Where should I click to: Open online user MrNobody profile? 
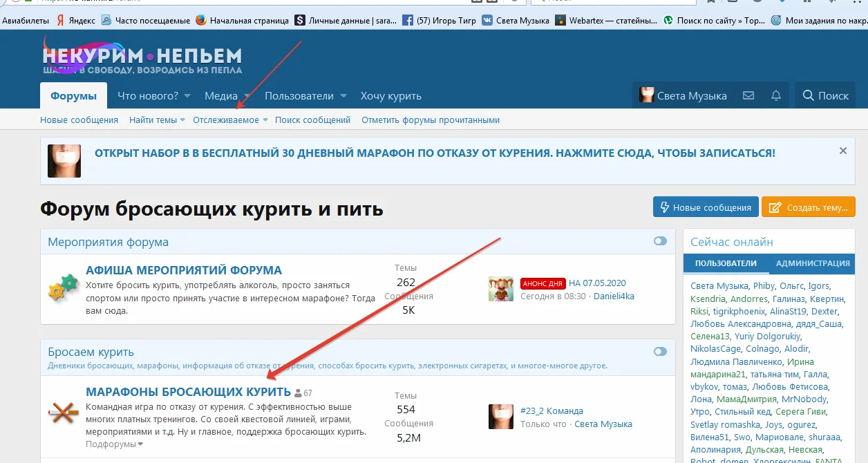coord(804,399)
